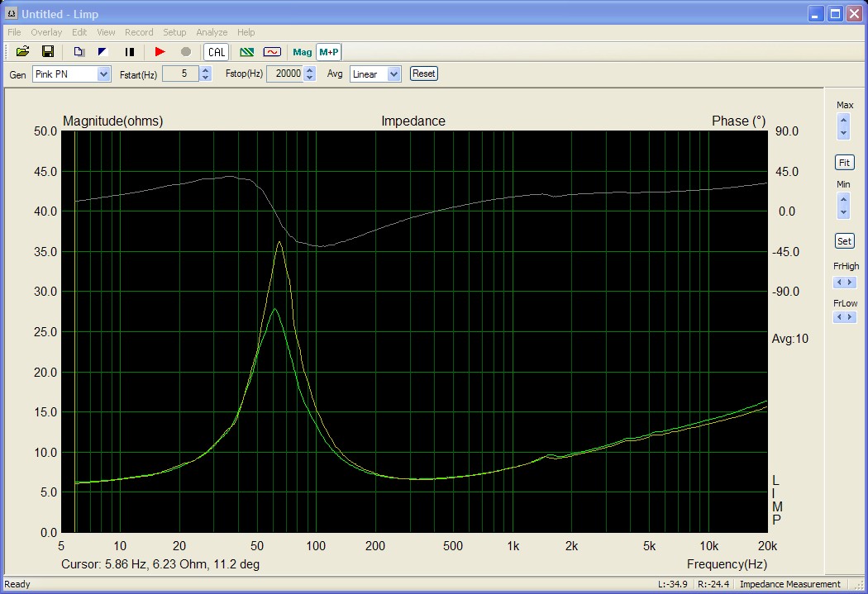Decrease Fstop(Hz) with its down arrow
The width and height of the screenshot is (868, 594).
[x=310, y=78]
